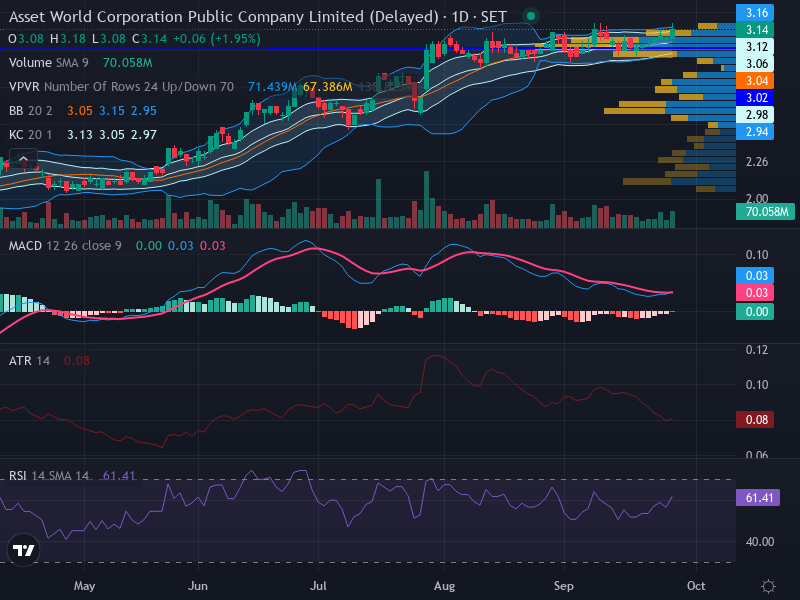Viewport: 800px width, 600px height.
Task: Select the VPVR indicator legend
Action: pos(121,87)
